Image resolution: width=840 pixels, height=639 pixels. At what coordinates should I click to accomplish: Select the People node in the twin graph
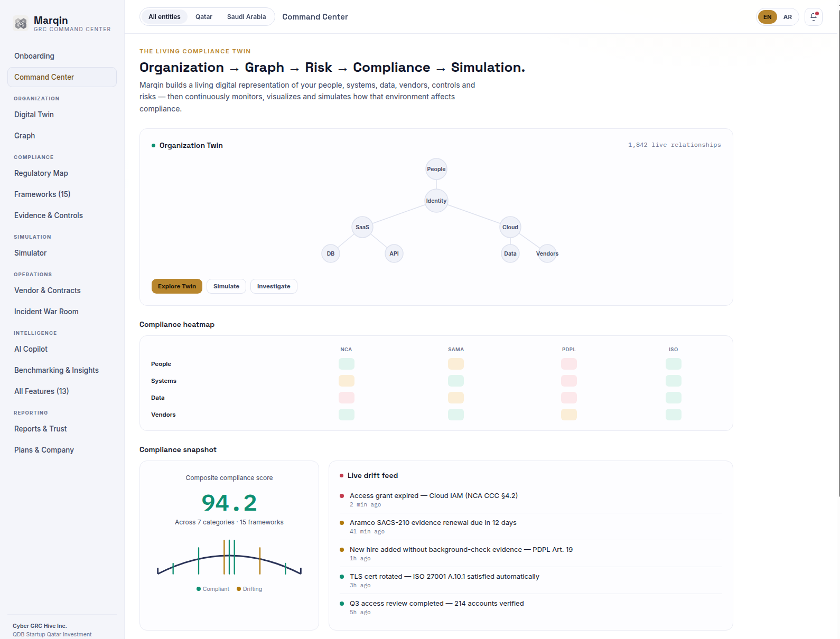(x=436, y=169)
